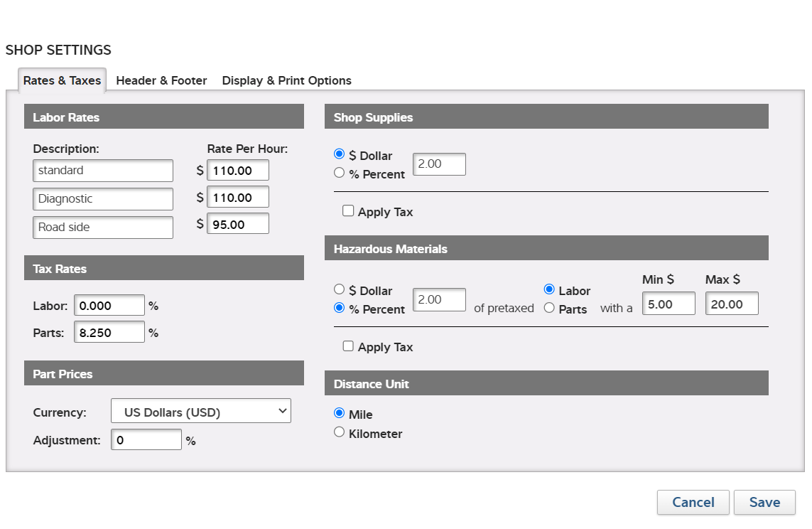Screen dimensions: 812x529
Task: Click the Hazardous Materials Min $ field
Action: [668, 304]
